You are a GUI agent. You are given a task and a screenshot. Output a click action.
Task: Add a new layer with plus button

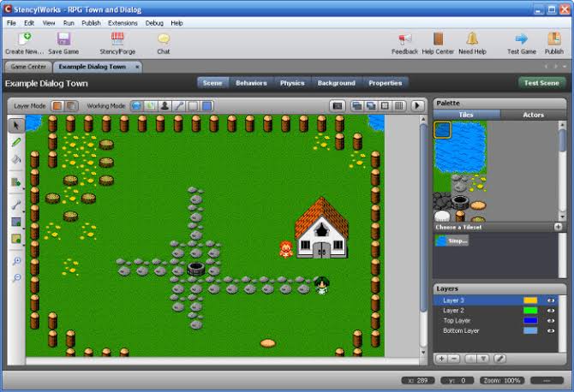pos(441,359)
